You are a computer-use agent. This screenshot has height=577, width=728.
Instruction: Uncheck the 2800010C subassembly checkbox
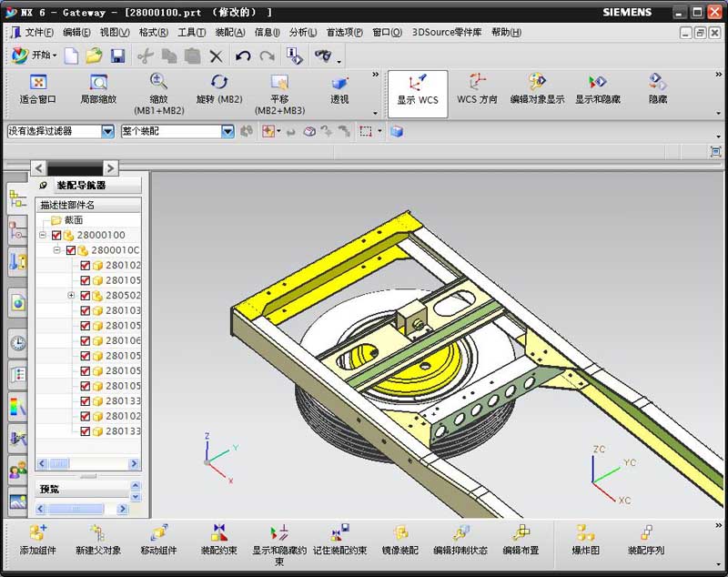[x=71, y=250]
